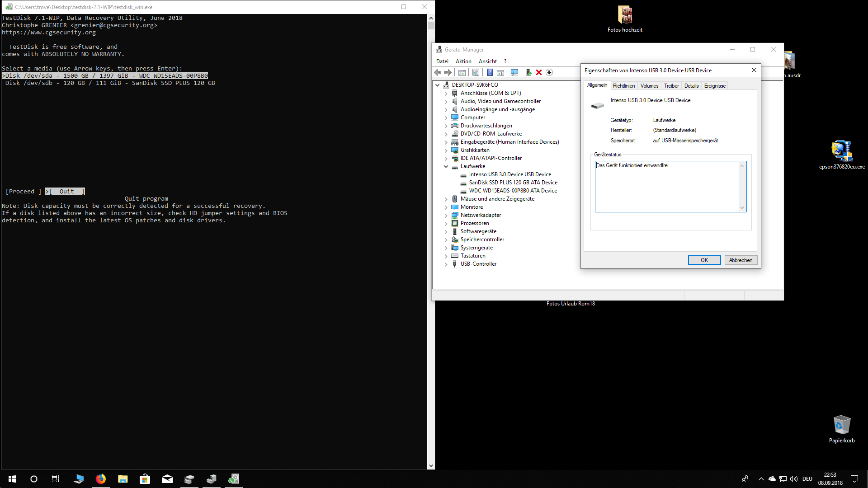The height and width of the screenshot is (488, 868).
Task: Expand the Grafikkarten category
Action: (446, 150)
